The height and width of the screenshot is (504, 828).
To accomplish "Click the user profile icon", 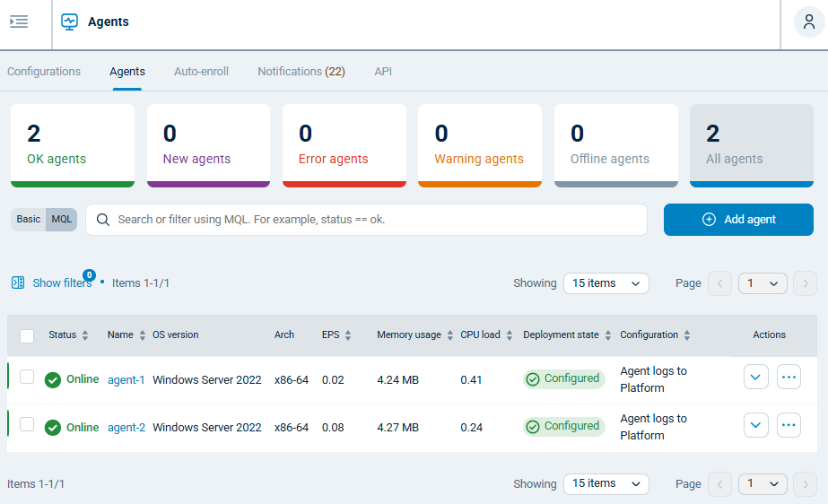I will (x=808, y=22).
